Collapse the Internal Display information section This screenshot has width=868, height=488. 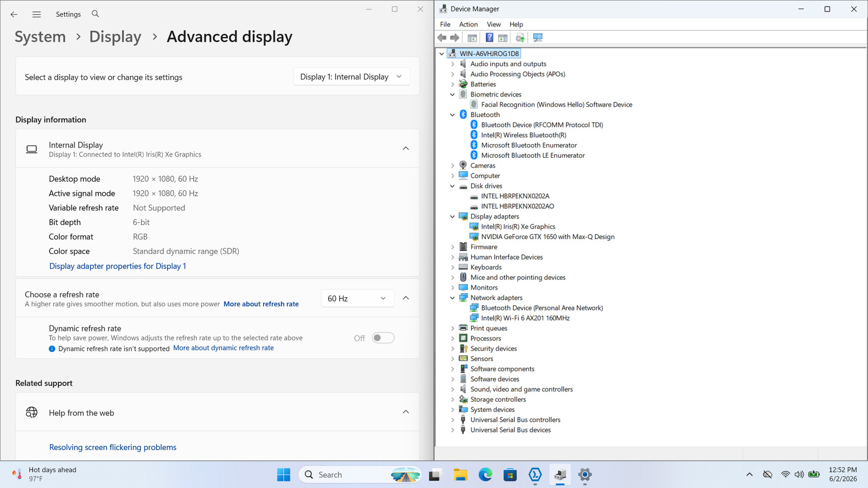[406, 148]
